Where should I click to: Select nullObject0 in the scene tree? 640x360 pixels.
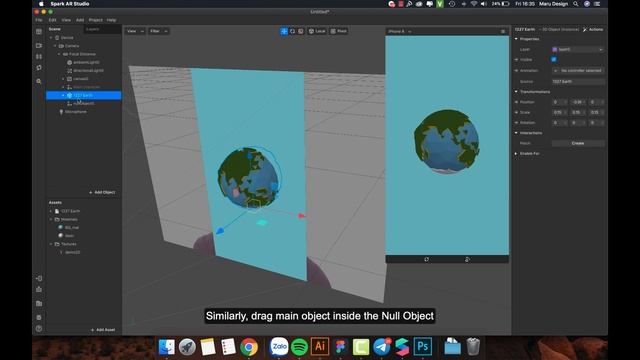click(84, 103)
